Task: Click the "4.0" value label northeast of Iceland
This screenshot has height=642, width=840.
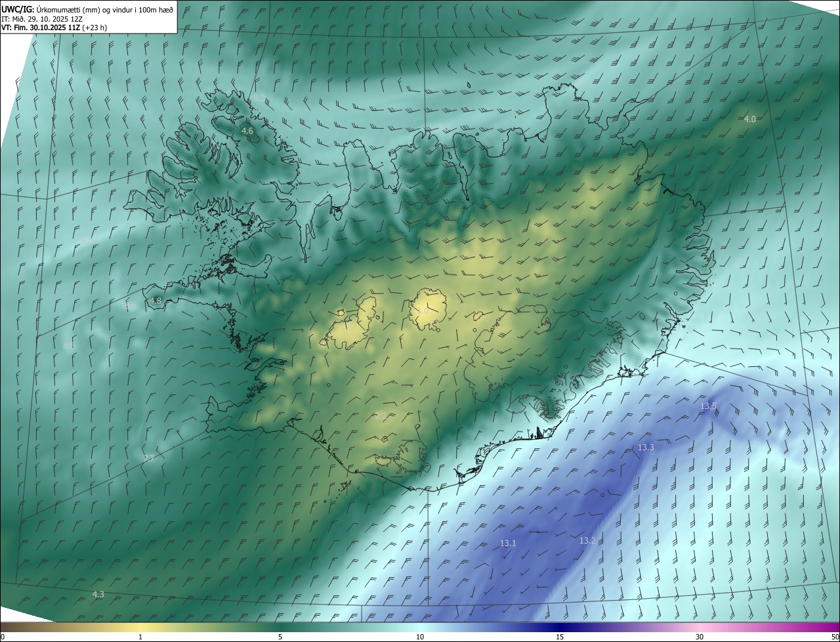Action: pyautogui.click(x=749, y=119)
